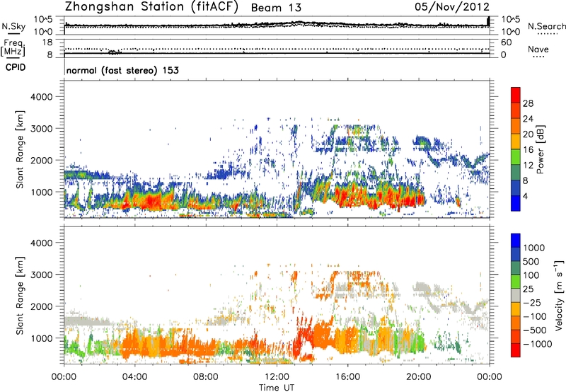Click the gray band of velocity colorbar
Image resolution: width=566 pixels, height=392 pixels.
(x=516, y=296)
